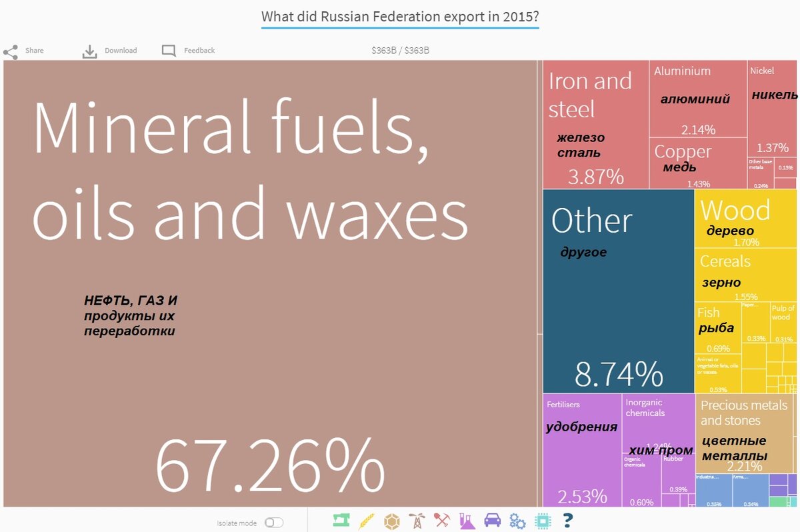The image size is (800, 532).
Task: Toggle the Isolate mode switch
Action: tap(274, 523)
